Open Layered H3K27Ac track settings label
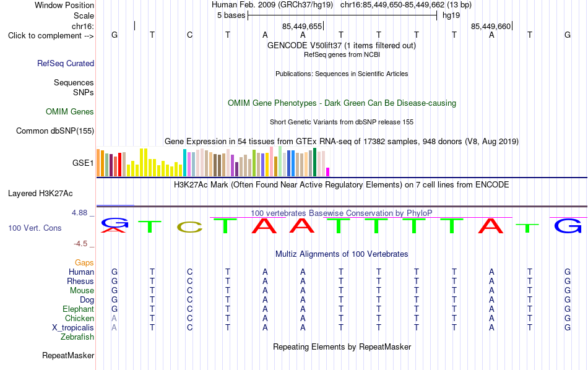588x370 pixels. tap(40, 194)
